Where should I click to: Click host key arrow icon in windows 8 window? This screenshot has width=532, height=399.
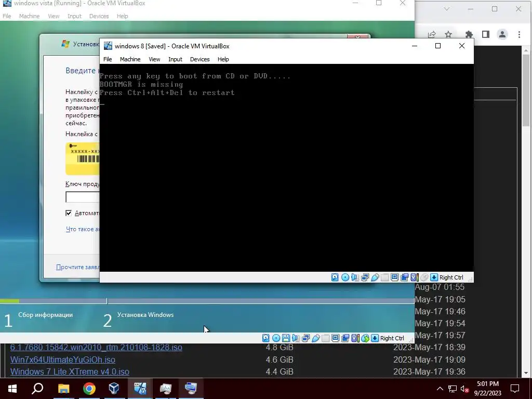point(434,277)
